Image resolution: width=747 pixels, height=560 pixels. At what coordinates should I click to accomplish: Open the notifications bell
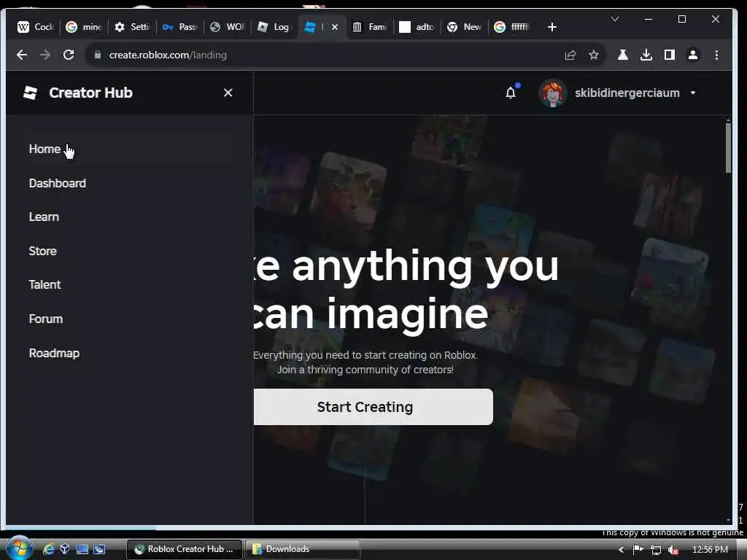511,93
